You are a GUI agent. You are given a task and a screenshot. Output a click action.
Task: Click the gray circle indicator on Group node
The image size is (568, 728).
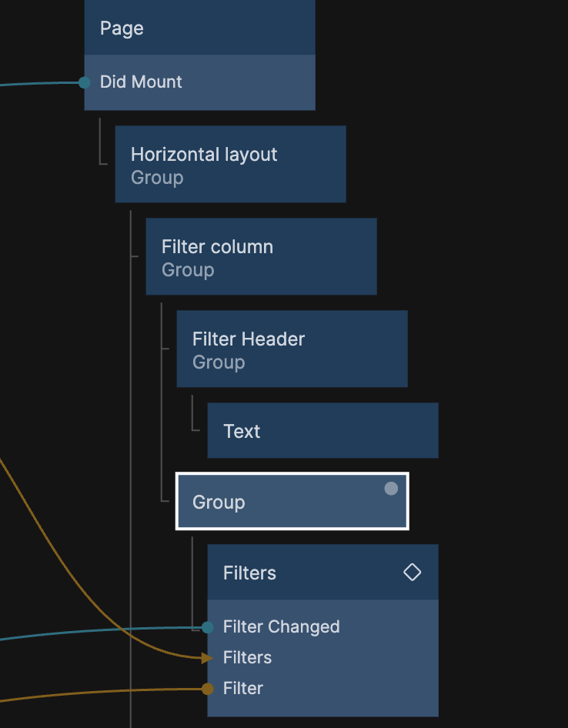(x=391, y=489)
